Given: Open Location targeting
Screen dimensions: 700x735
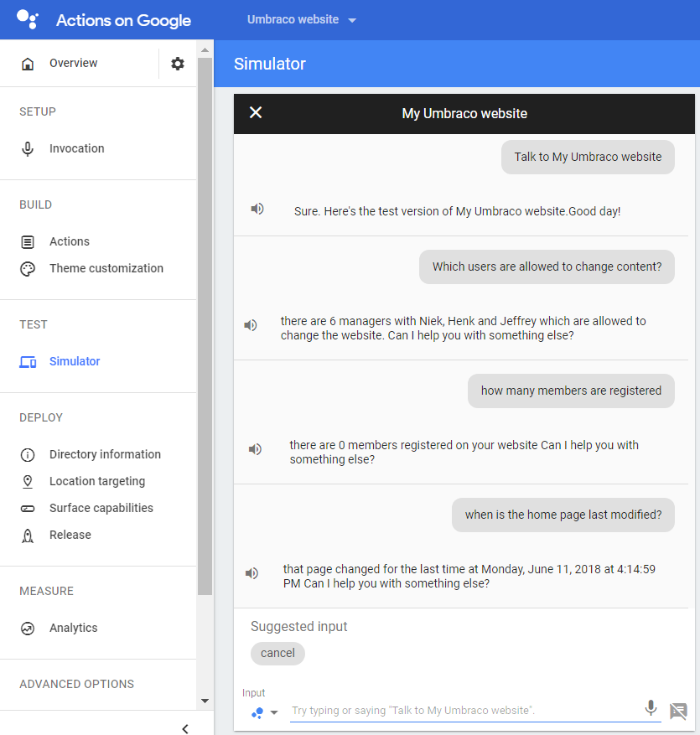Looking at the screenshot, I should tap(97, 481).
